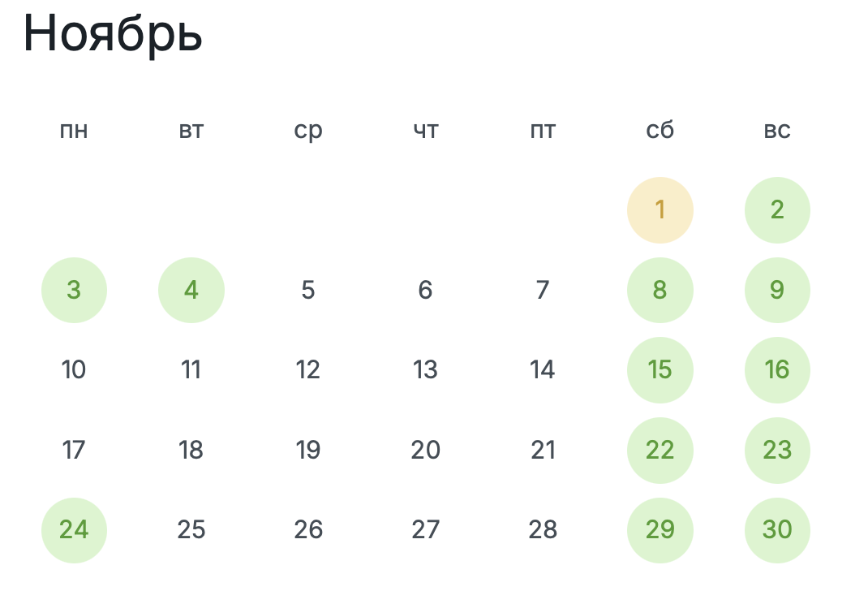Select Saturday, November 8
Viewport: 868px width, 604px height.
(x=660, y=290)
